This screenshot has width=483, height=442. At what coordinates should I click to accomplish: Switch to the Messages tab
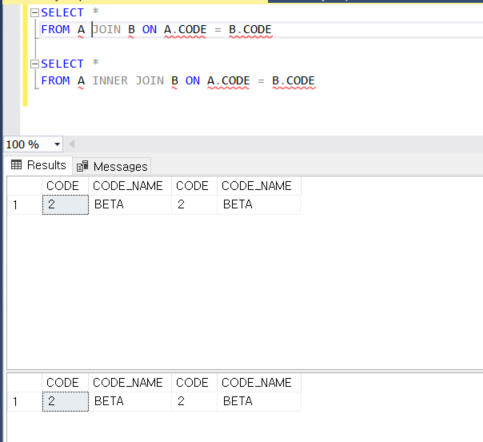point(112,166)
